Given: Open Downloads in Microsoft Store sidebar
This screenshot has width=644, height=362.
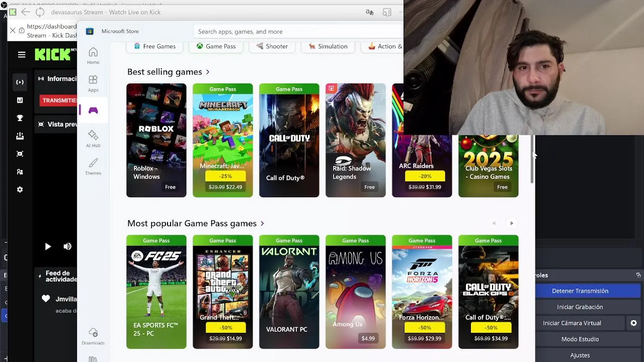Looking at the screenshot, I should point(93,336).
